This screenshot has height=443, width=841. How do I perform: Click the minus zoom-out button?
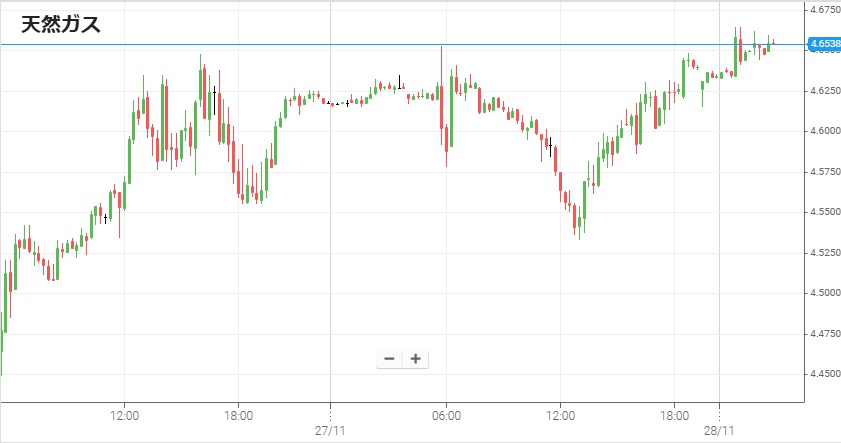tap(389, 359)
